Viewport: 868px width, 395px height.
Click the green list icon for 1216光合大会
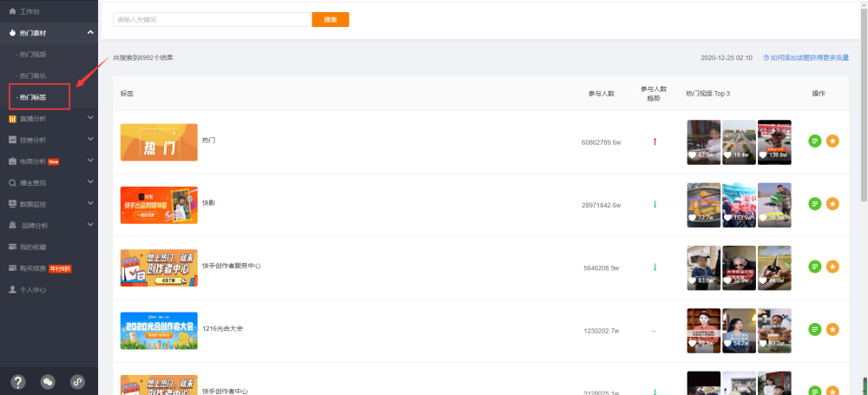(x=814, y=330)
